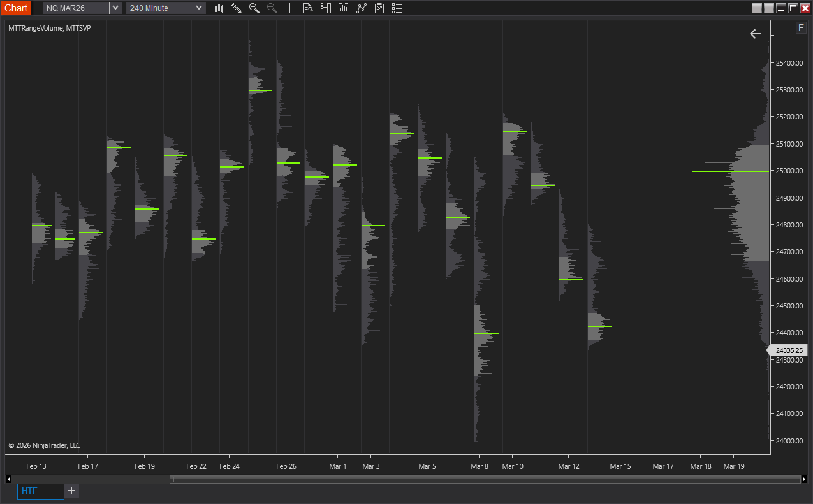Select the bar chart style icon
813x504 pixels.
click(219, 8)
